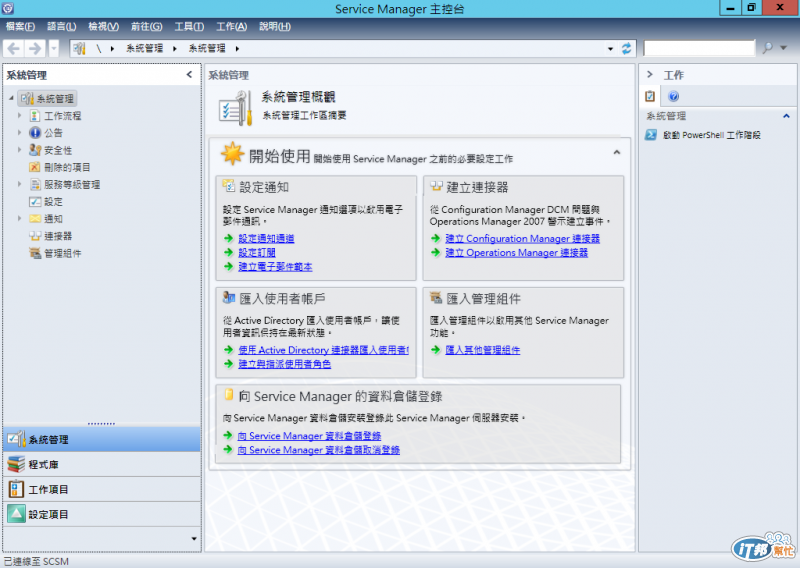
Task: Open 向 Service Manager 資料倉儲登錄 link
Action: [309, 436]
